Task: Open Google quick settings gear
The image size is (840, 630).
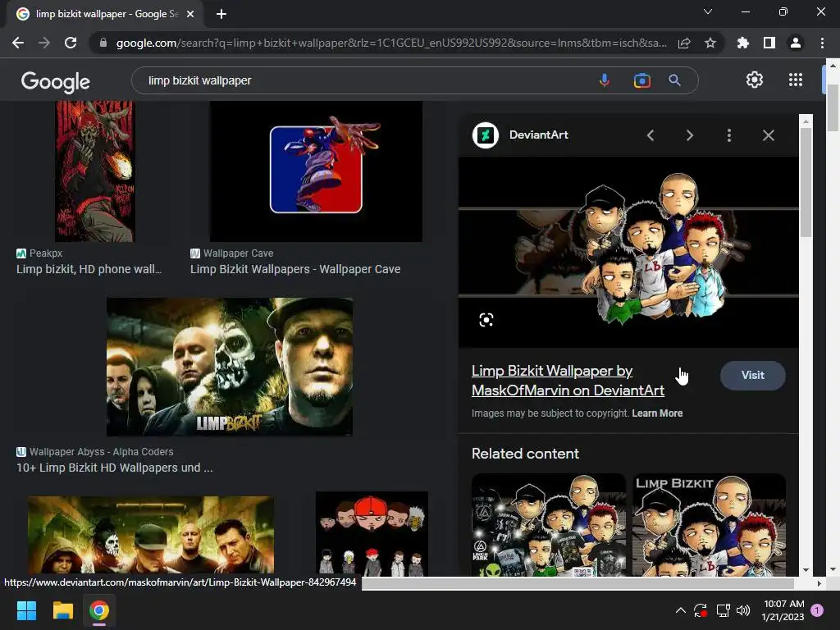Action: [755, 80]
